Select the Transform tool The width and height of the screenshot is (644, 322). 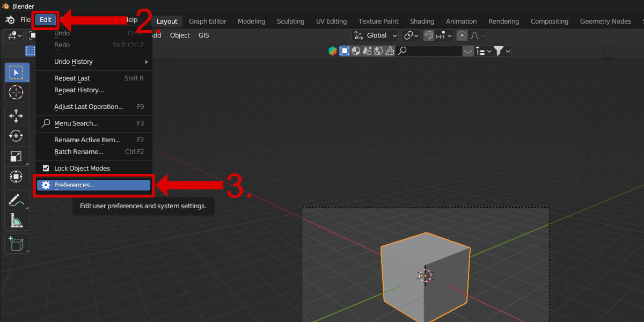click(x=17, y=177)
